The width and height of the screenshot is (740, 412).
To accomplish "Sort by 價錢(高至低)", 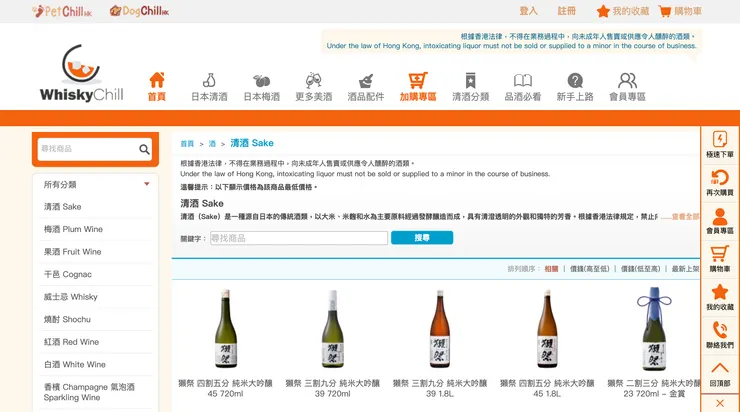I will click(x=589, y=269).
